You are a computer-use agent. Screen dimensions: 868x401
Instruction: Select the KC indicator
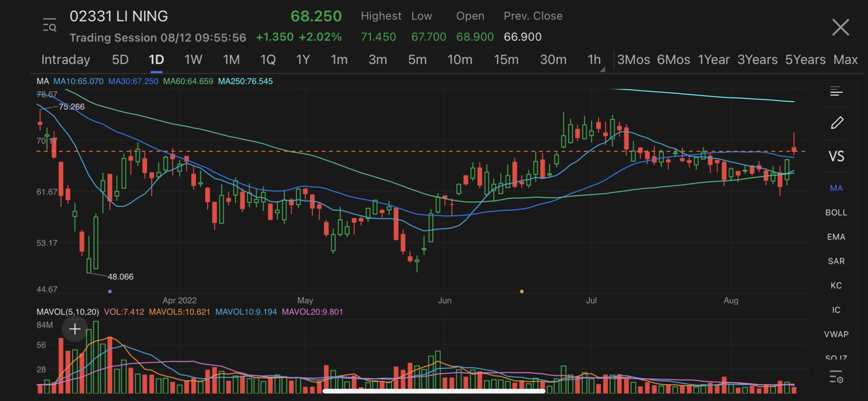(836, 285)
